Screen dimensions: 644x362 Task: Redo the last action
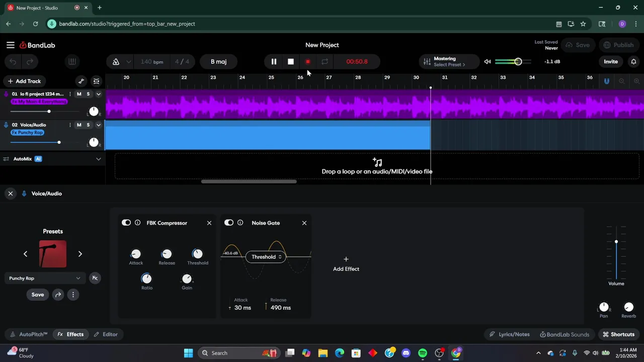tap(30, 62)
